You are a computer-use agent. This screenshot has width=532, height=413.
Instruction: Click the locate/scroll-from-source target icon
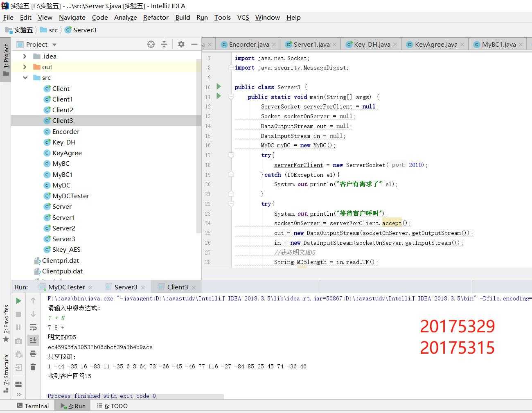[x=151, y=44]
